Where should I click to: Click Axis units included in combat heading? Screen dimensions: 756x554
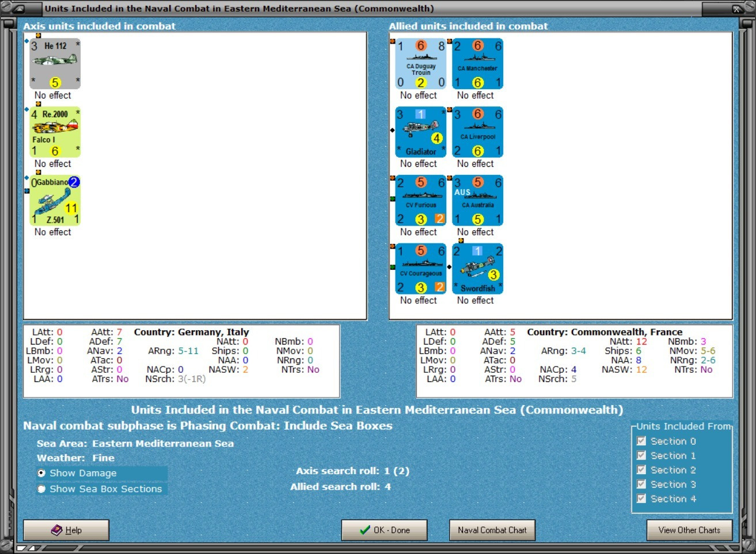pos(100,26)
